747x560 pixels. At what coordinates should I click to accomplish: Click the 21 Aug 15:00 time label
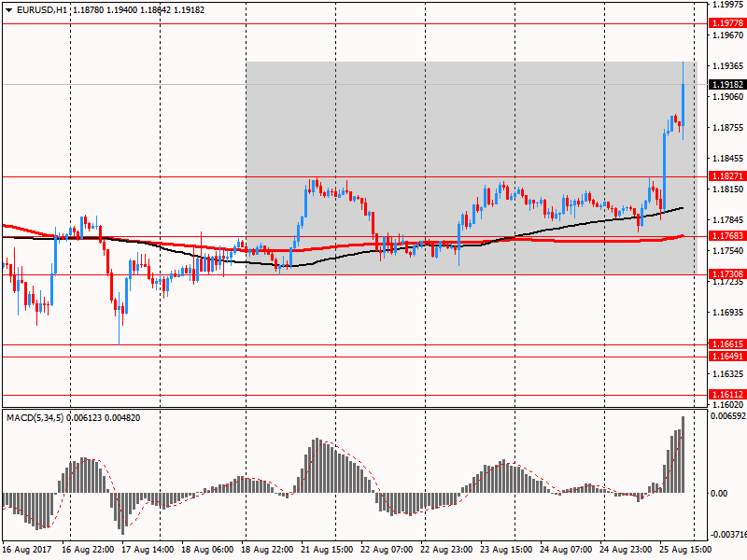tap(327, 550)
